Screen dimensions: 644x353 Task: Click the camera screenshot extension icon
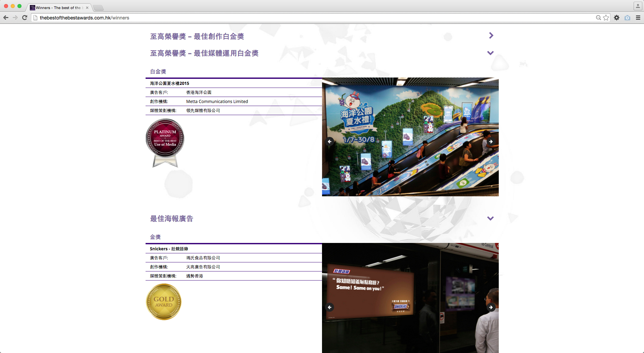(627, 18)
